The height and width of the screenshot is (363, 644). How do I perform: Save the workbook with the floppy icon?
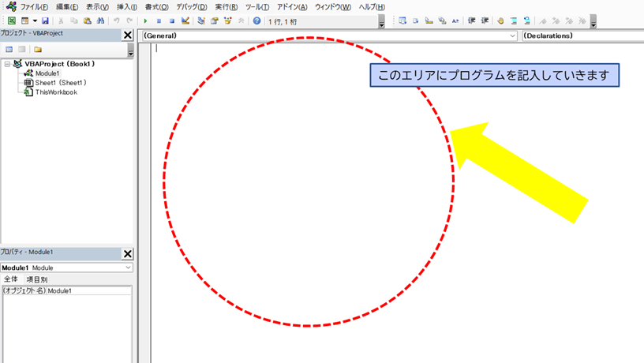45,21
